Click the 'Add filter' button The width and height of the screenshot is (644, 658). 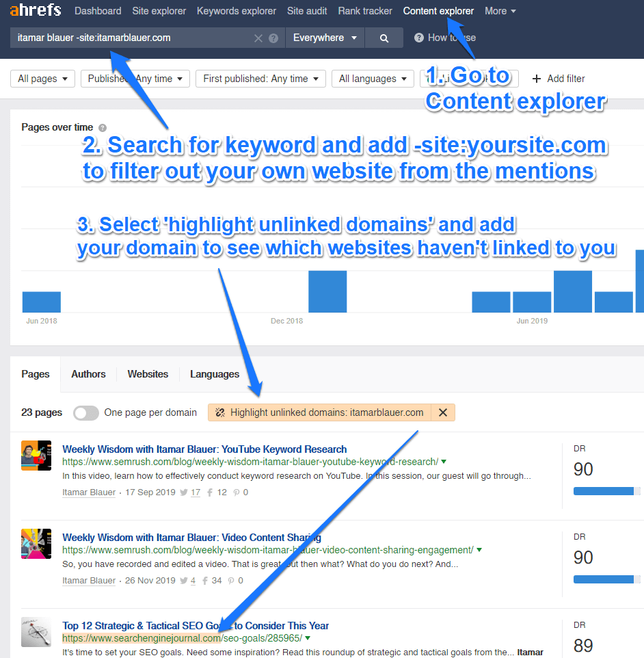[x=558, y=79]
